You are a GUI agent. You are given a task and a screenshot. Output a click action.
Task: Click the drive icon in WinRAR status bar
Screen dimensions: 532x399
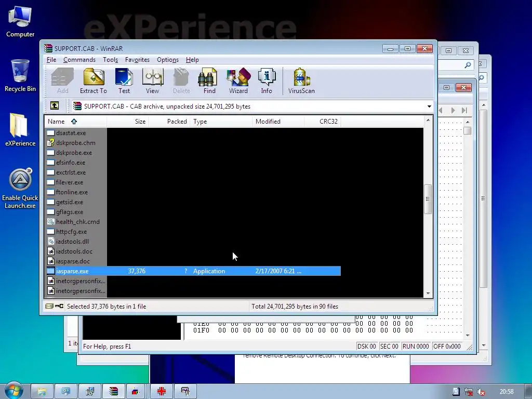pos(49,306)
